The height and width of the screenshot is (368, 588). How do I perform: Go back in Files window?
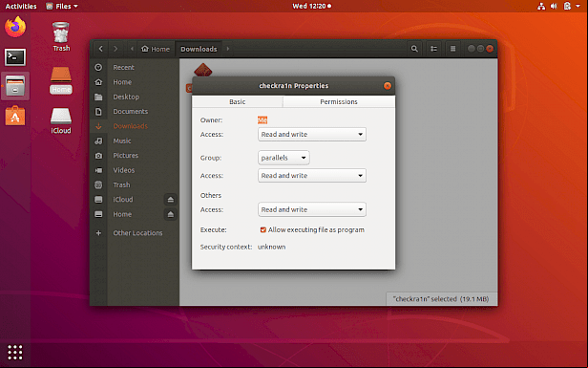click(x=100, y=49)
